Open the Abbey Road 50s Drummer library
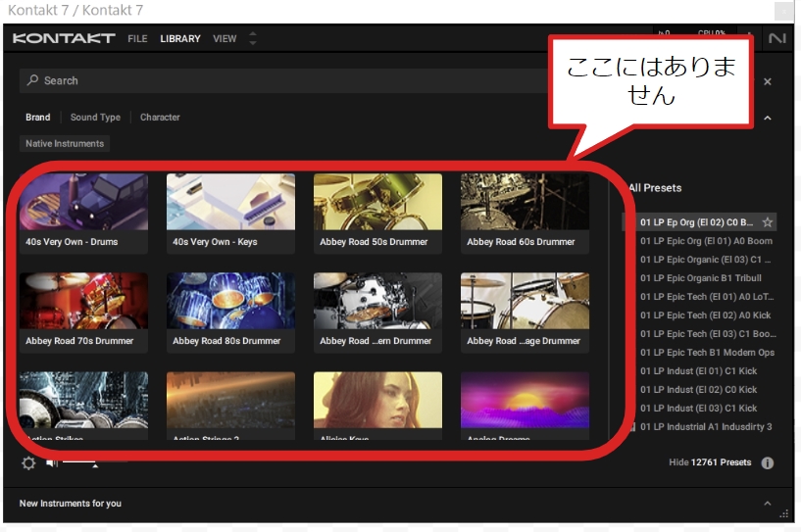Viewport: 801px width, 532px height. (x=378, y=214)
